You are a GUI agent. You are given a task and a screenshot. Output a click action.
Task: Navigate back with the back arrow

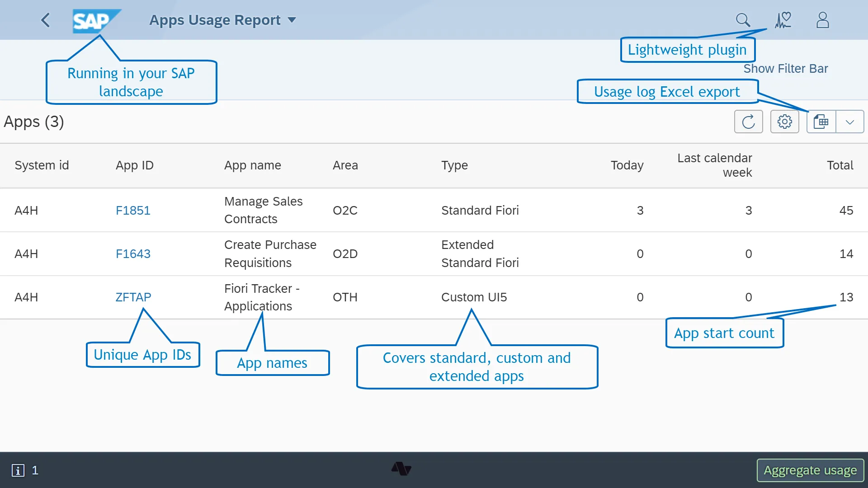click(x=45, y=20)
